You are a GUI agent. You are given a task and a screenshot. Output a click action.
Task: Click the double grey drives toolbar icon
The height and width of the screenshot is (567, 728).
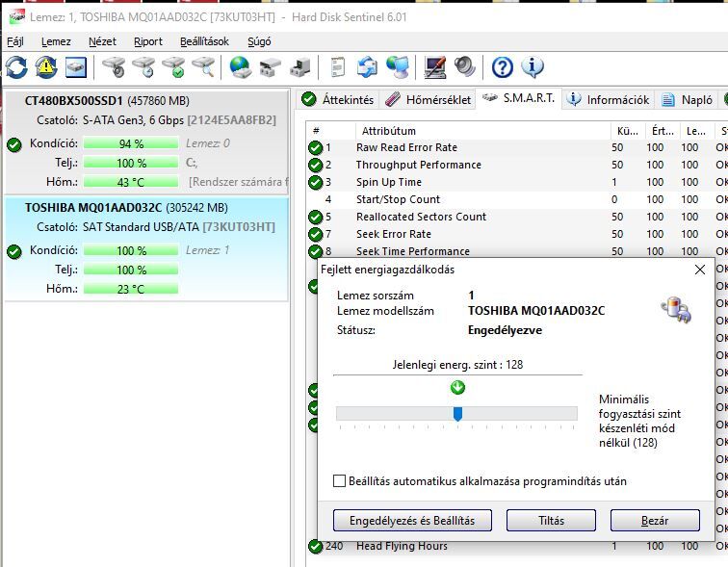click(271, 67)
